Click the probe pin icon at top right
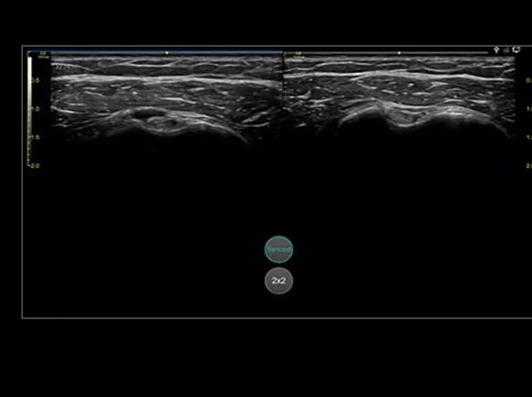The width and height of the screenshot is (532, 397). point(496,49)
